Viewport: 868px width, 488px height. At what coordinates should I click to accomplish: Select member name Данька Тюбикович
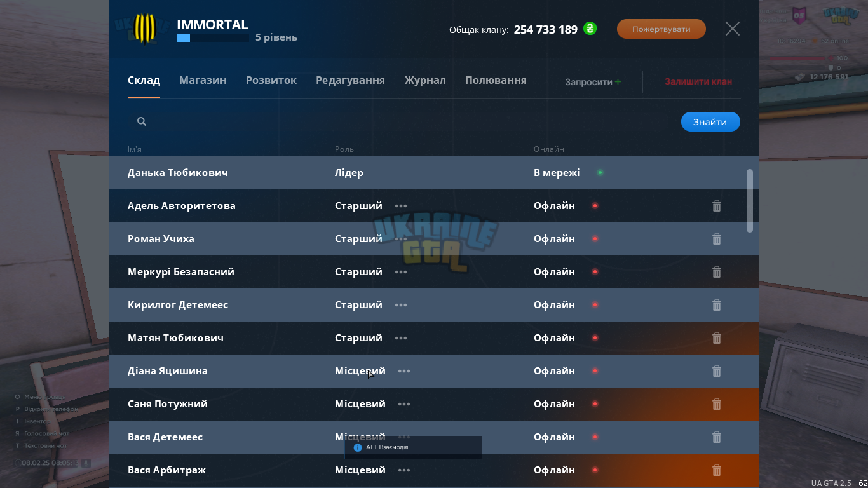tap(178, 173)
